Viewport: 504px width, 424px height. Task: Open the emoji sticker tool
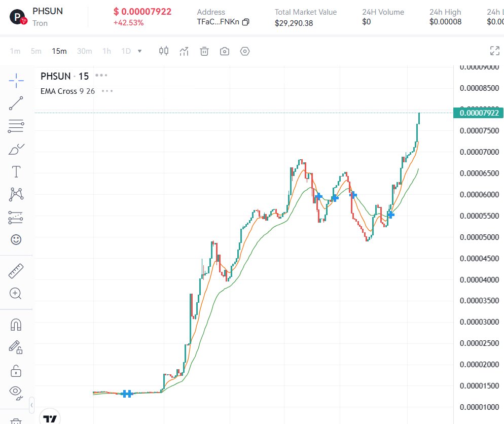pyautogui.click(x=16, y=239)
